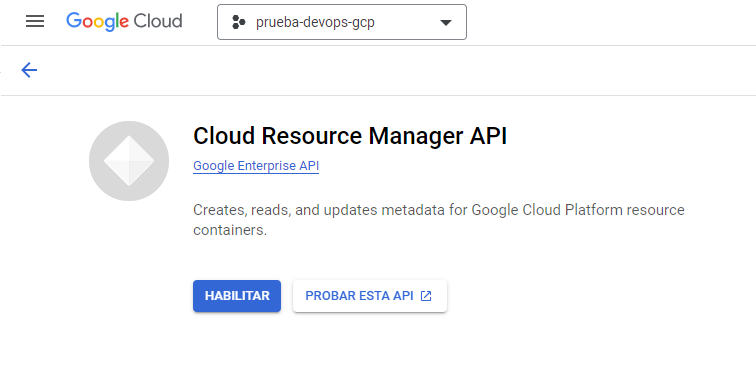Image resolution: width=756 pixels, height=365 pixels.
Task: Click the PROBAR ESTA API button
Action: tap(370, 296)
